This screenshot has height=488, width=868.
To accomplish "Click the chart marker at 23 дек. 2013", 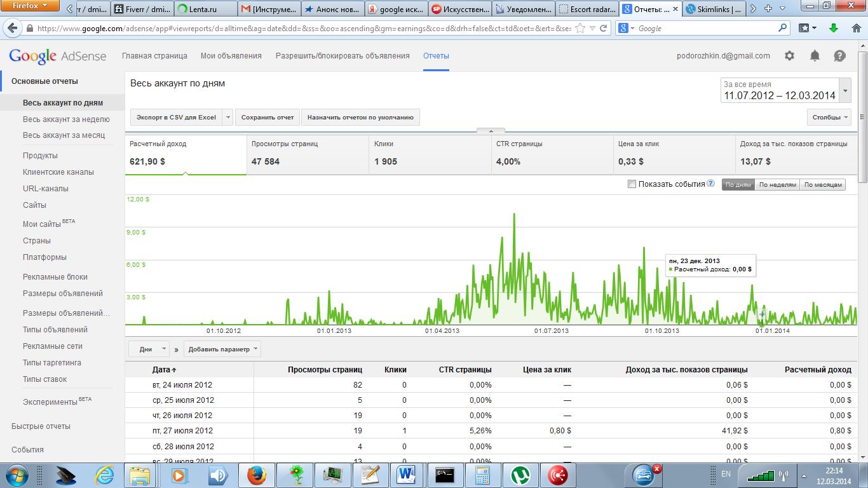I will tap(762, 325).
